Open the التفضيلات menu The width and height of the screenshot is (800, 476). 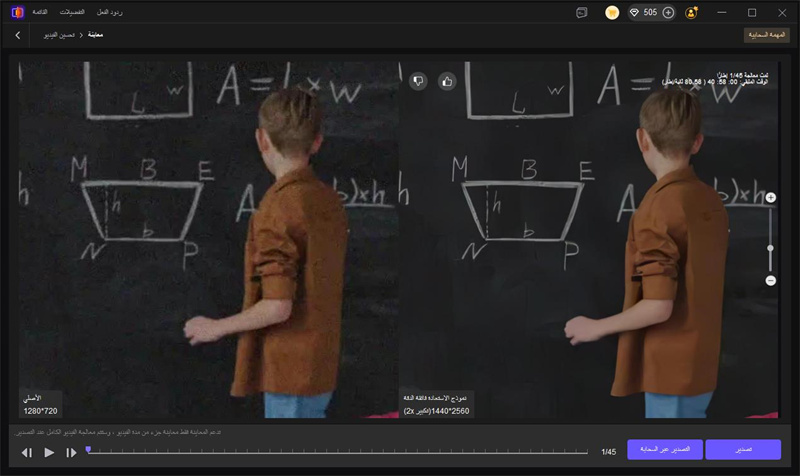coord(72,12)
